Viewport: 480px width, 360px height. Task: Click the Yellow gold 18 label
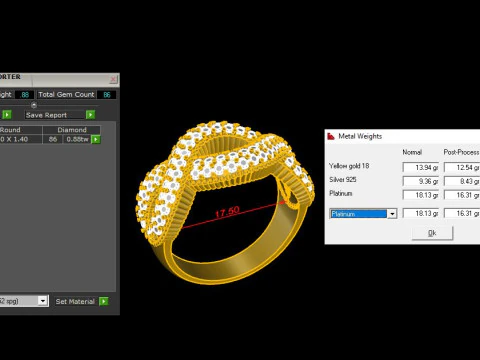[x=349, y=166]
